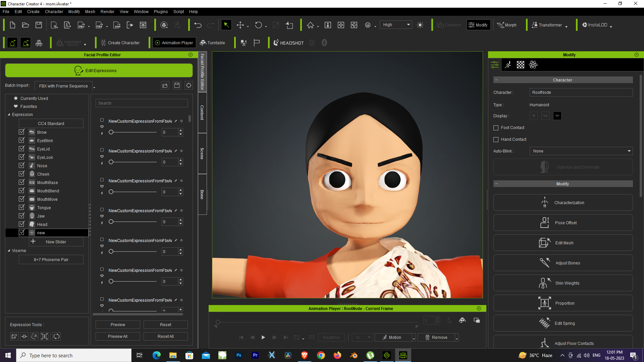This screenshot has height=362, width=644.
Task: Open the Auto-Blink None dropdown
Action: point(581,151)
